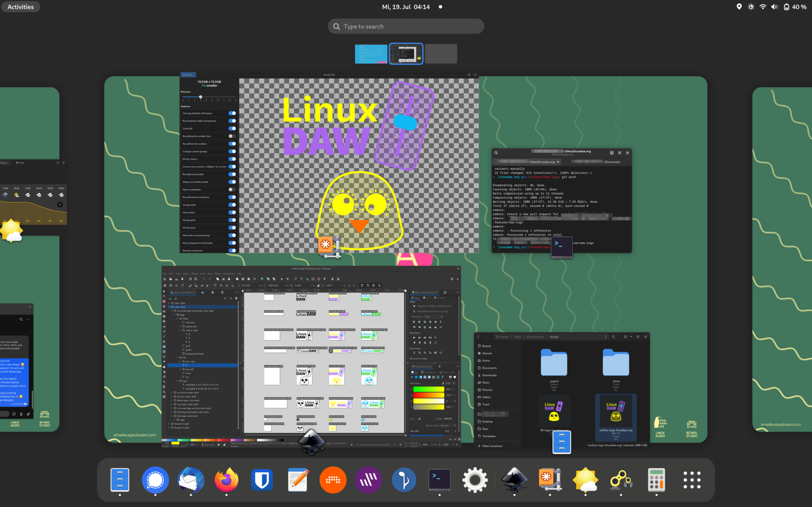Toggle Cleanup attribute whitespace switch
Screen dimensions: 812x507
click(232, 113)
